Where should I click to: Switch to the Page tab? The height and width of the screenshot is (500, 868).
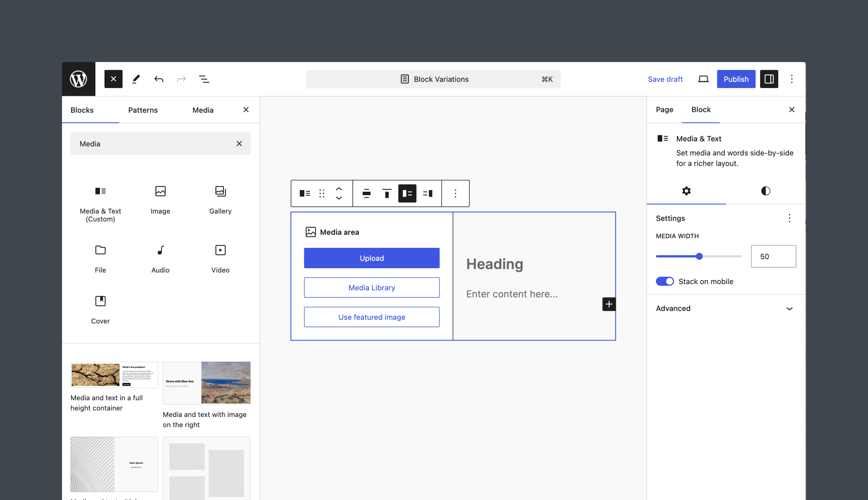click(664, 109)
